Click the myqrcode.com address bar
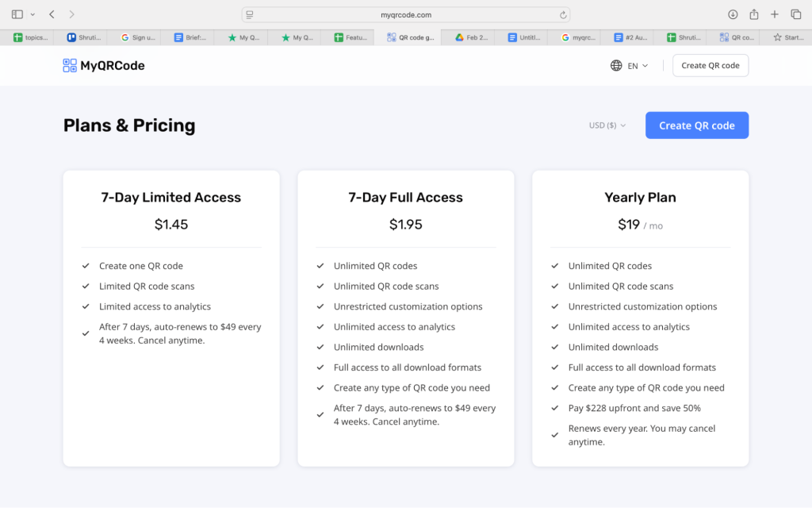Screen dimensions: 812x508 [x=406, y=13]
